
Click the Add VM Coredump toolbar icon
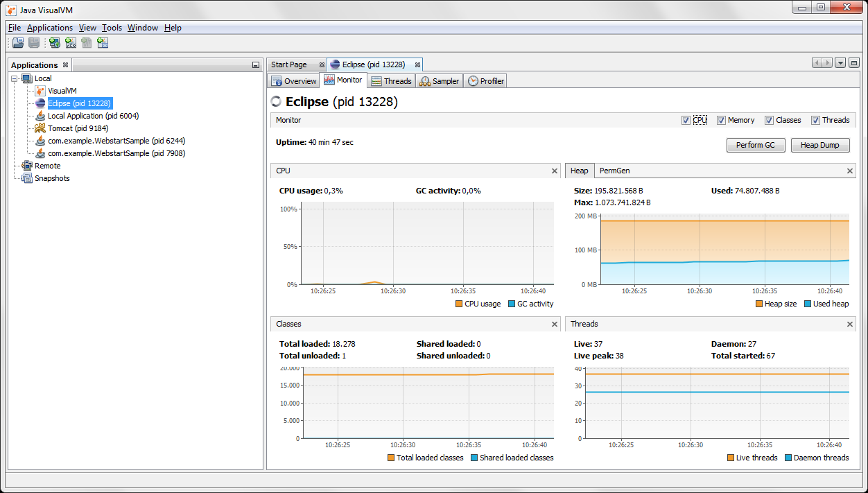pyautogui.click(x=87, y=43)
